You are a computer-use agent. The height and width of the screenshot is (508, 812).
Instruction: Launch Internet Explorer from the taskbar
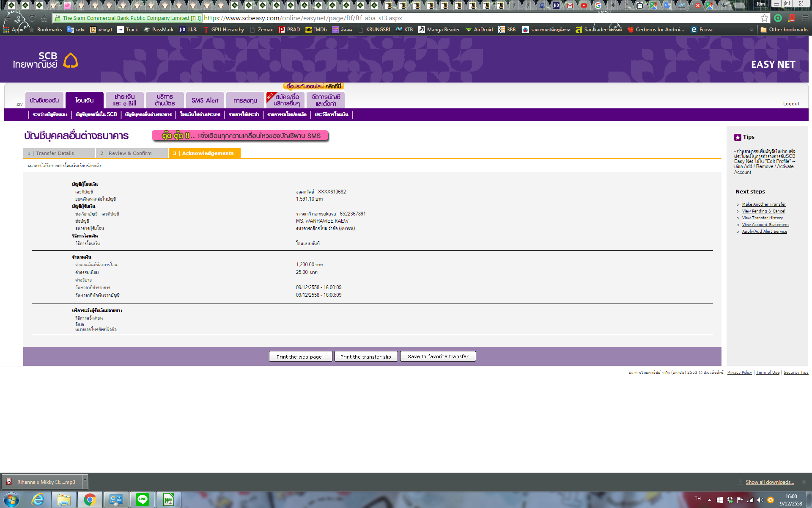coord(38,500)
